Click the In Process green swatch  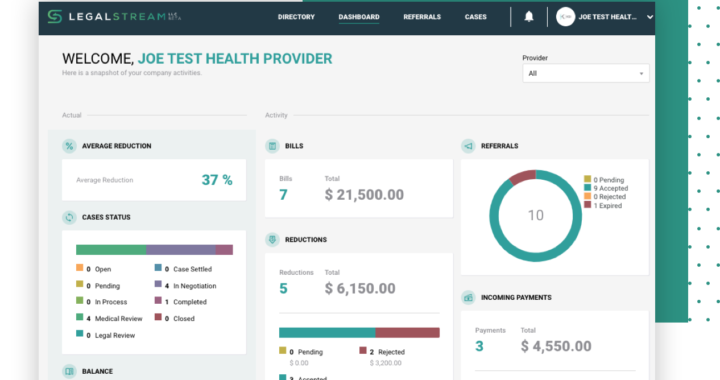pyautogui.click(x=79, y=301)
